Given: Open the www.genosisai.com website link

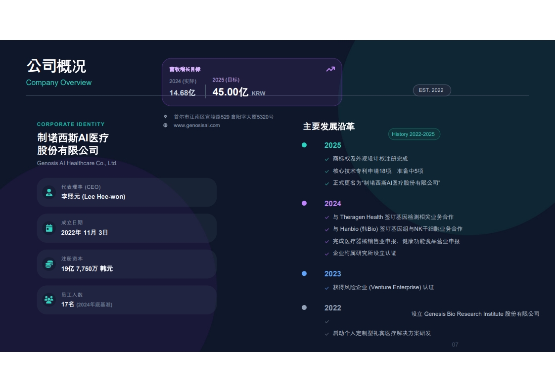Looking at the screenshot, I should (x=196, y=125).
